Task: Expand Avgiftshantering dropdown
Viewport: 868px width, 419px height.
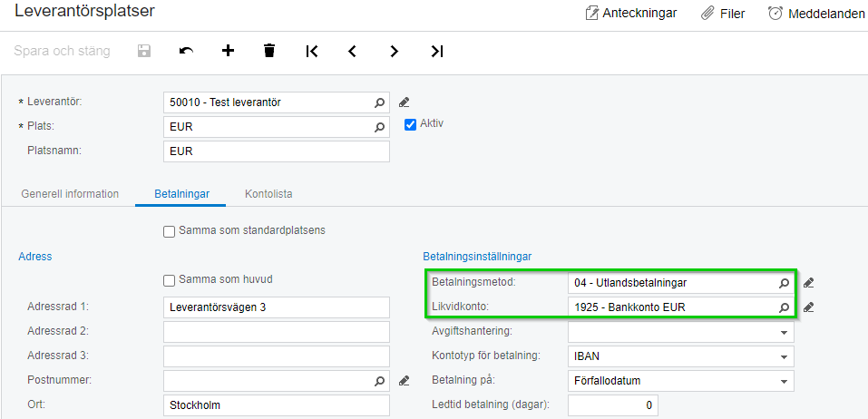Action: click(x=784, y=333)
